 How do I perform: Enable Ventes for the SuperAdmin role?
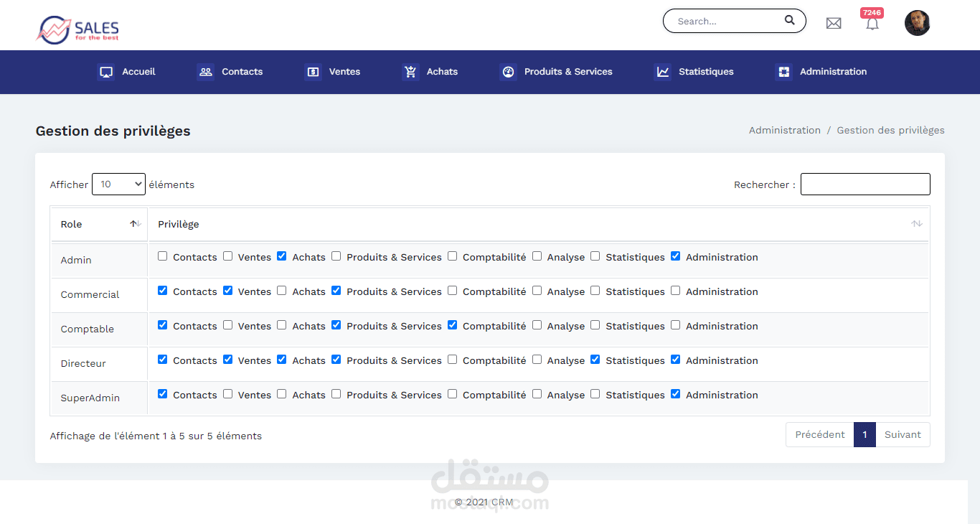(227, 394)
